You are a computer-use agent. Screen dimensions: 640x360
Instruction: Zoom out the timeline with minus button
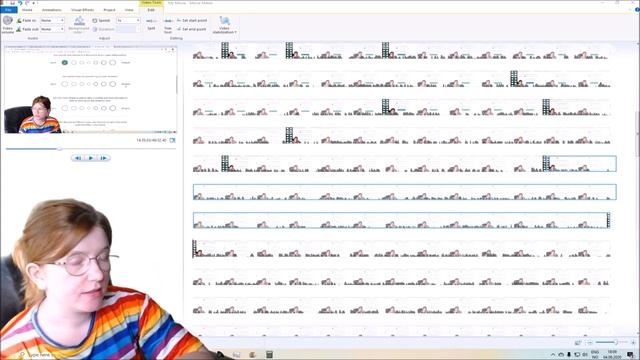tap(590, 343)
